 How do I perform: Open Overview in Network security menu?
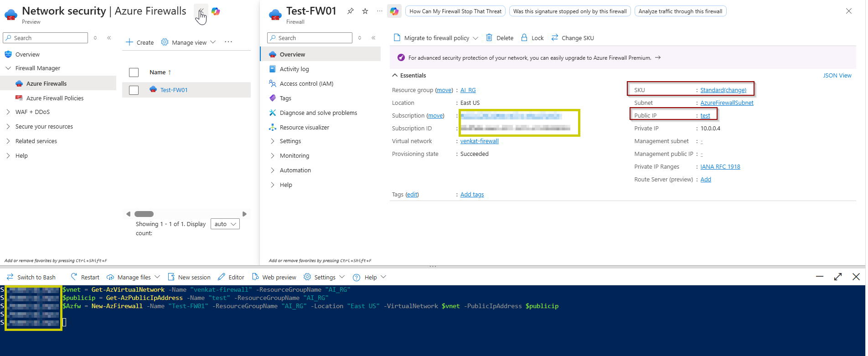click(27, 55)
